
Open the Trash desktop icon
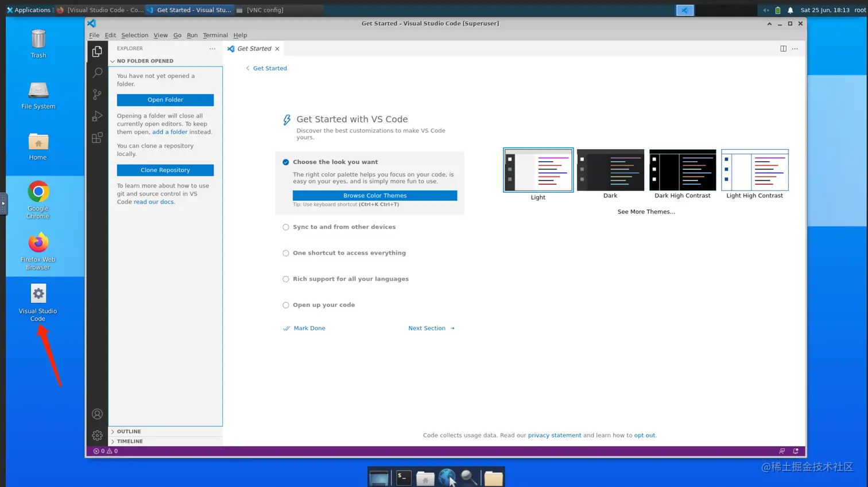38,44
